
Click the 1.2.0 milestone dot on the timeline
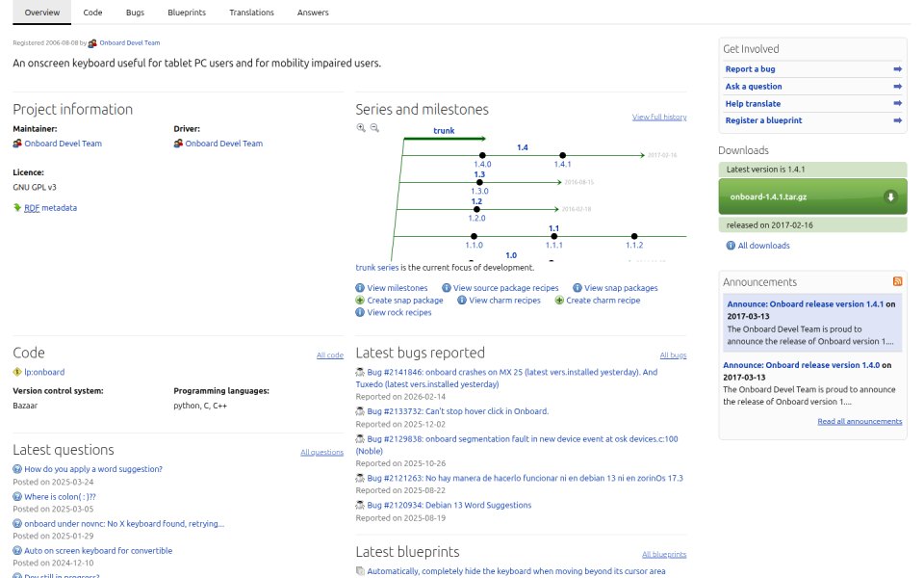476,209
